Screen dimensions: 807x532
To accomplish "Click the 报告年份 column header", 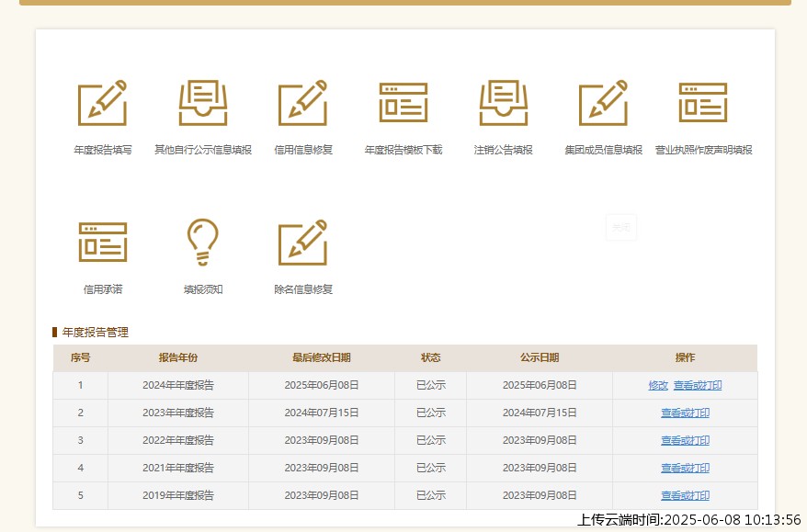I will tap(178, 357).
